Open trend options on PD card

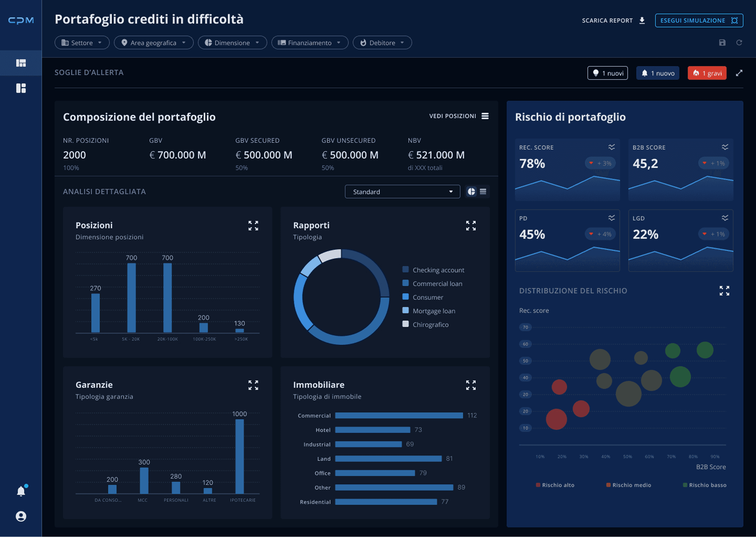click(x=611, y=218)
